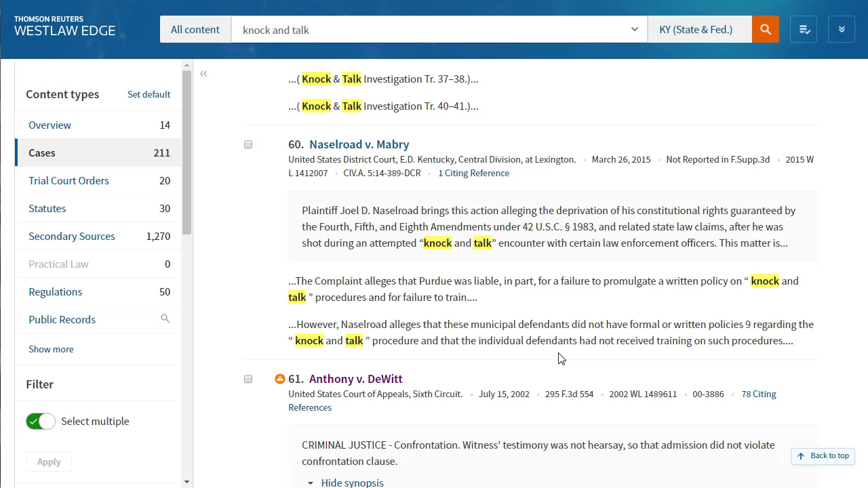Open the search box suggestions dropdown arrow
Screen dimensions: 868x488
(635, 30)
